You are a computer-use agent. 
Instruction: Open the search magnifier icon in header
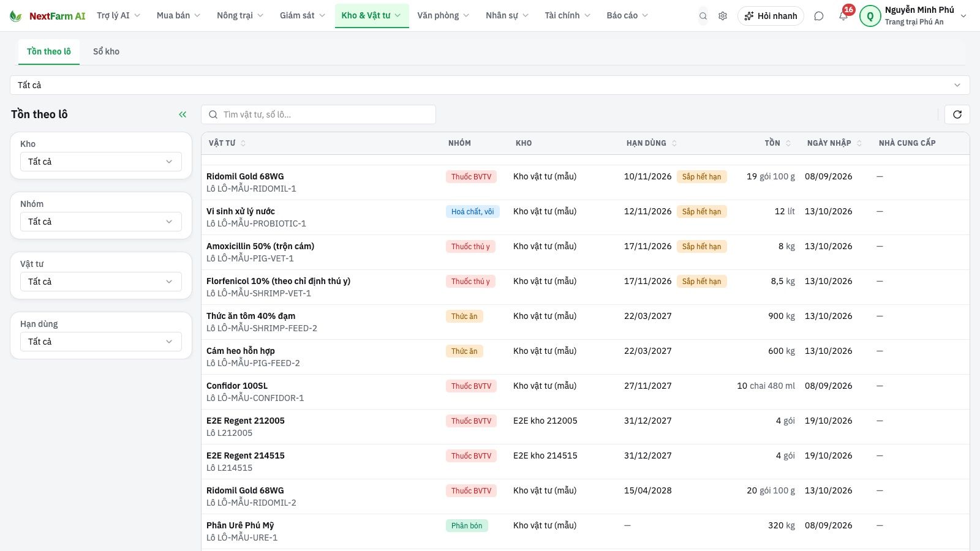point(703,16)
